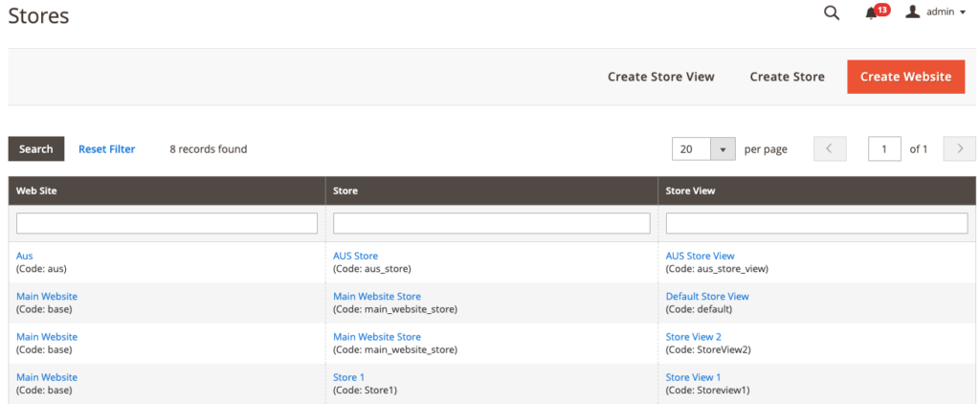Focus the Web Site filter field
980x404 pixels.
(x=167, y=223)
